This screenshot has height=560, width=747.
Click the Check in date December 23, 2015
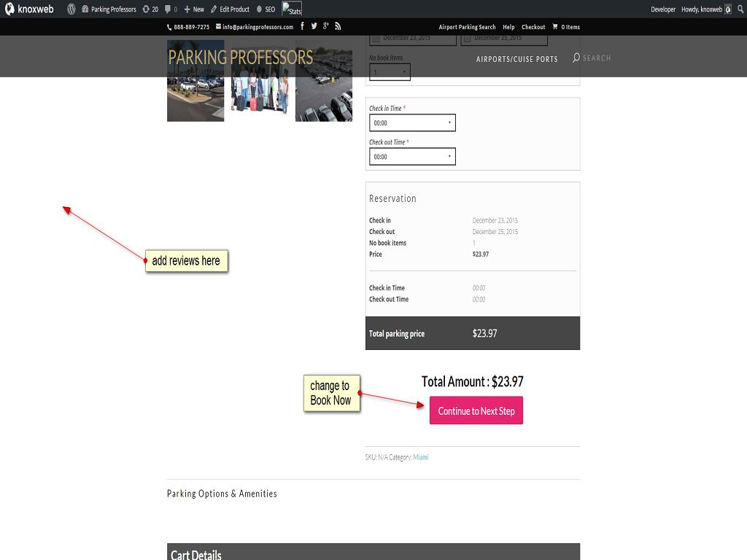[x=495, y=220]
